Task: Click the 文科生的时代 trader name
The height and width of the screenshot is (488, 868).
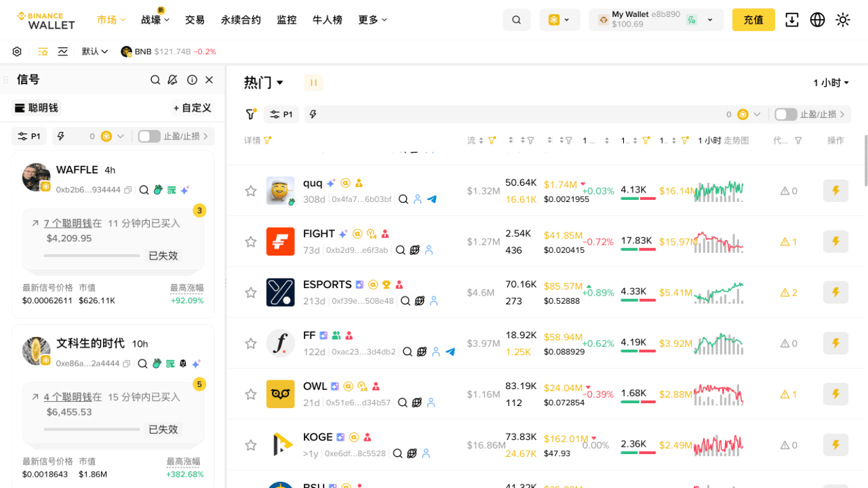Action: pyautogui.click(x=90, y=343)
